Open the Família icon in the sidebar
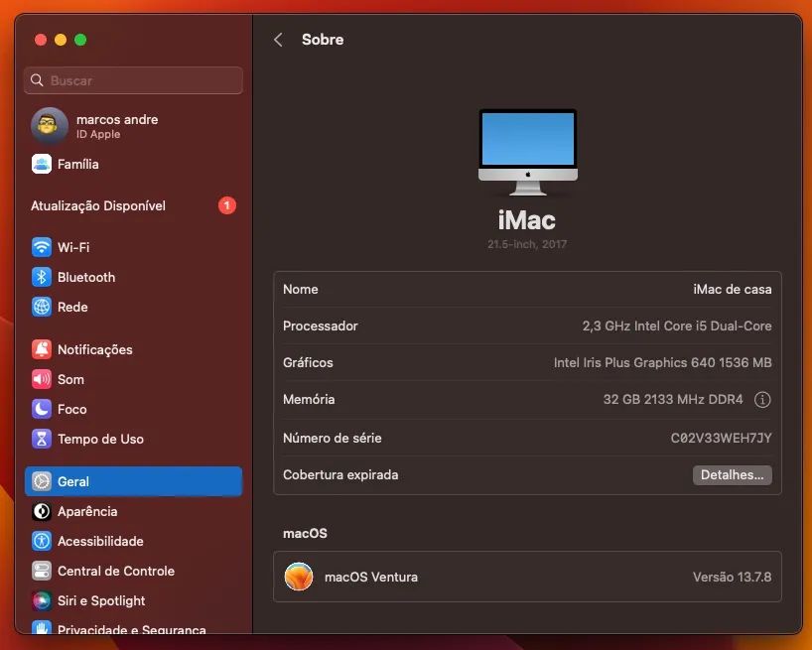 [x=42, y=164]
